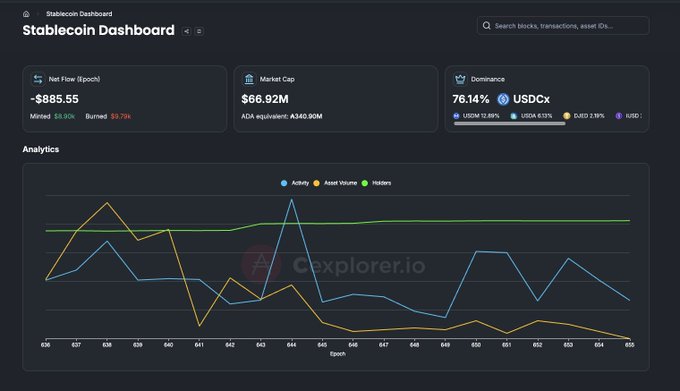Image resolution: width=680 pixels, height=391 pixels.
Task: Click epoch 636 on the x-axis
Action: click(x=46, y=345)
